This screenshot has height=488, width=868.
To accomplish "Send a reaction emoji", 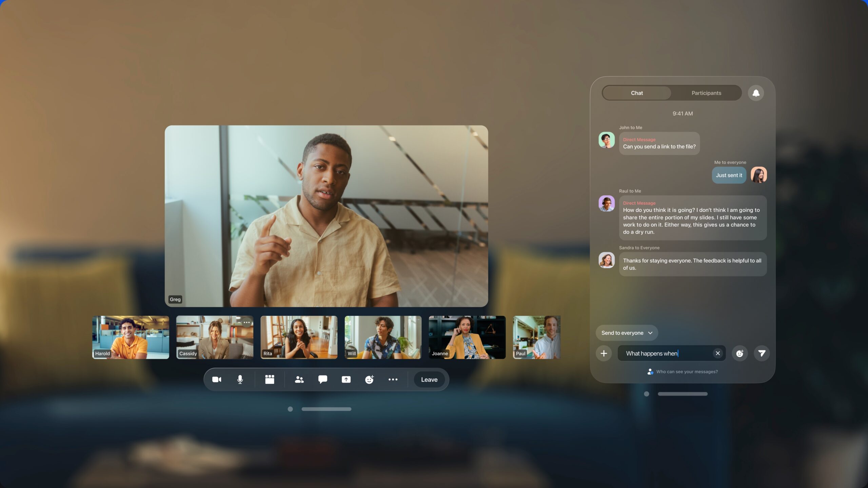I will (369, 379).
